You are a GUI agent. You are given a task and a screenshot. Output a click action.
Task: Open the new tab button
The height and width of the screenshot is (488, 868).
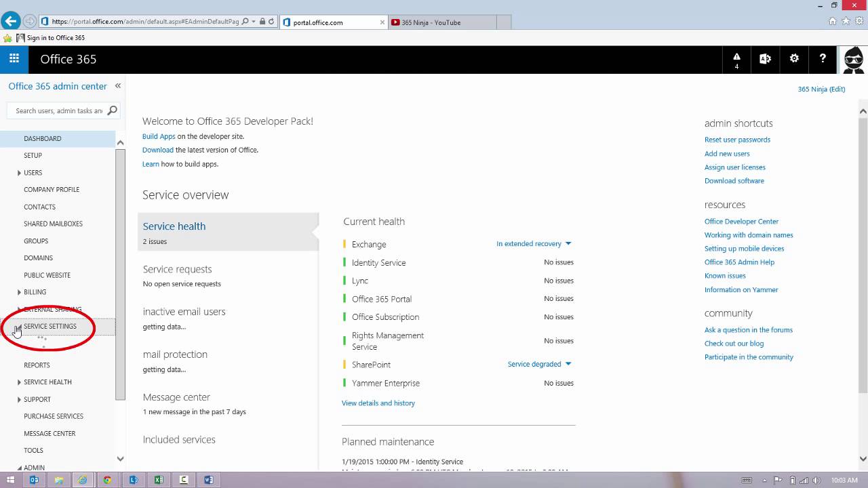pos(504,22)
